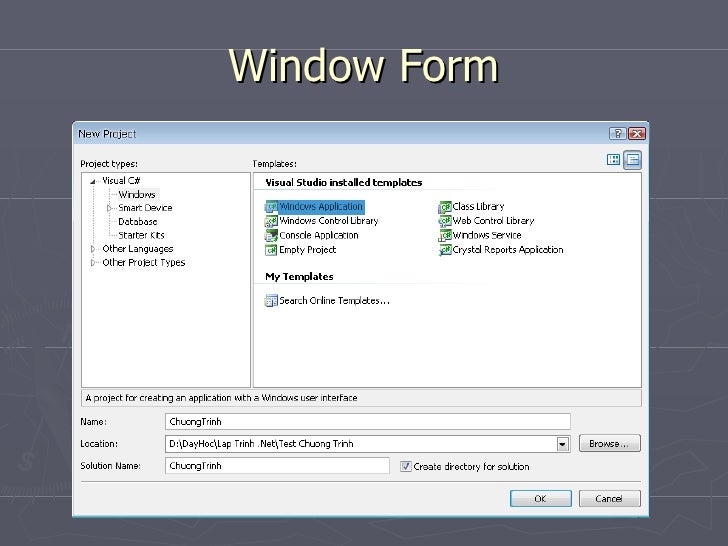Click Other Languages tree label

click(138, 249)
